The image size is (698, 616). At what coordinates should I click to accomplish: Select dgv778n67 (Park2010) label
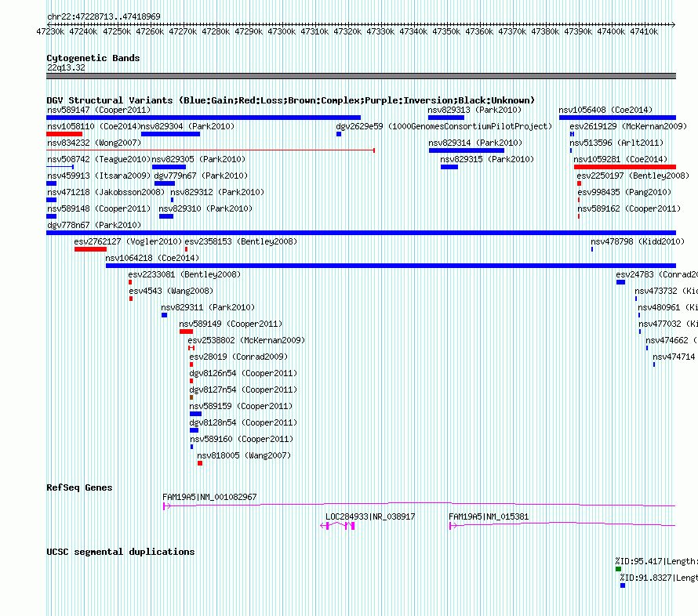coord(94,225)
